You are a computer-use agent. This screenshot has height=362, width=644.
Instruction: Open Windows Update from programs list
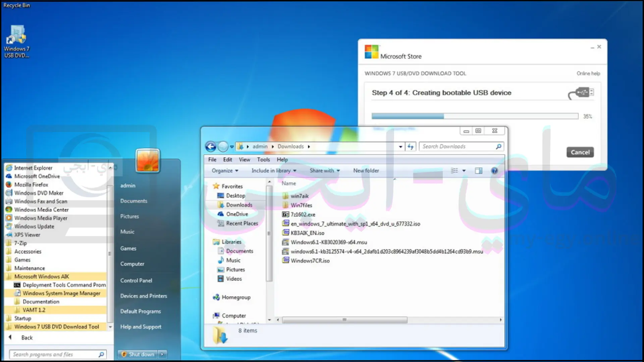[x=30, y=227]
